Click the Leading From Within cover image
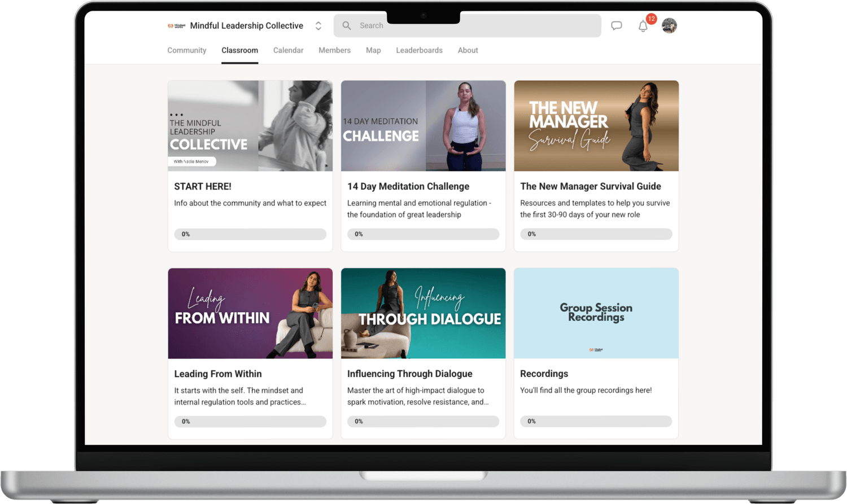 [250, 313]
